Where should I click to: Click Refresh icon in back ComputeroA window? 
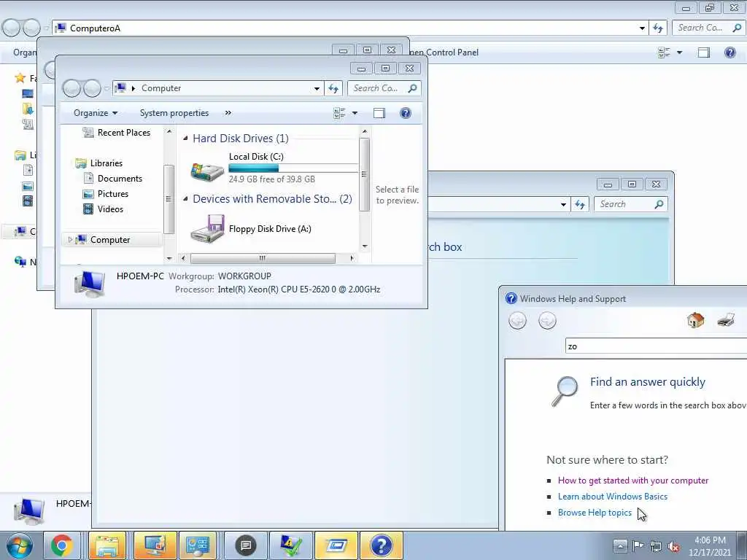point(659,28)
